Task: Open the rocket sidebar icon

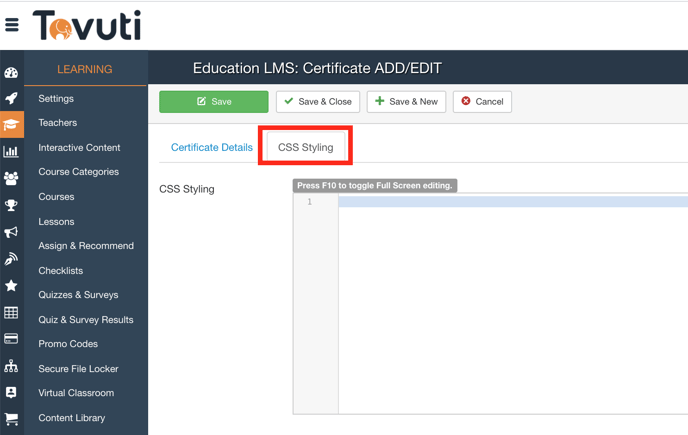Action: point(11,98)
